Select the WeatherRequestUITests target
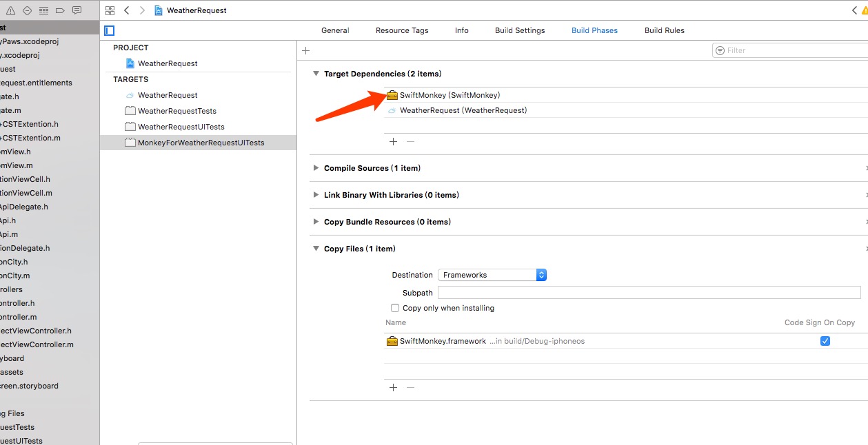Screen dimensions: 868x445 click(x=181, y=127)
